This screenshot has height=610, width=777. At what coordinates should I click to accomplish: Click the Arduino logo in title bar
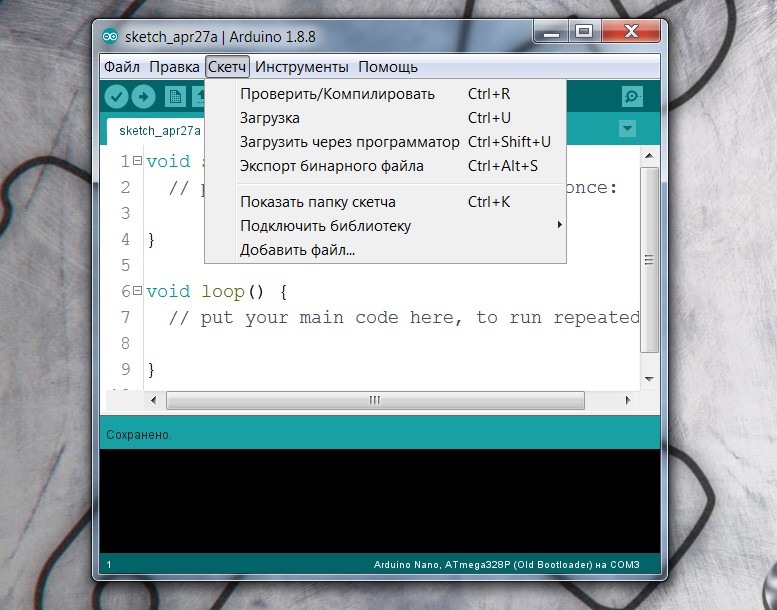coord(110,37)
